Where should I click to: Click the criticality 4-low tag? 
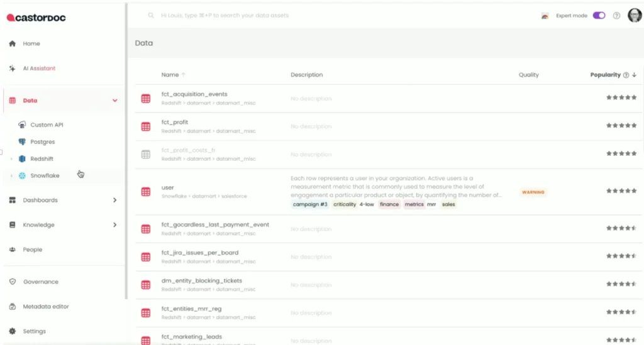pyautogui.click(x=353, y=204)
